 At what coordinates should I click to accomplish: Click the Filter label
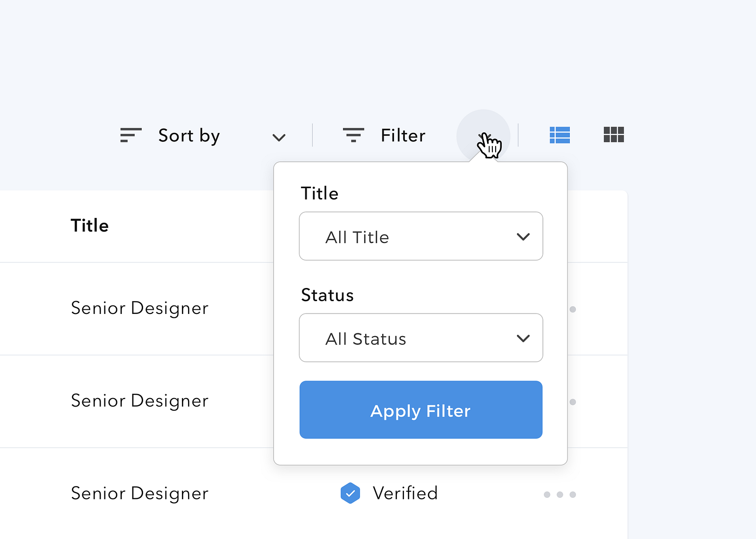[x=403, y=136]
